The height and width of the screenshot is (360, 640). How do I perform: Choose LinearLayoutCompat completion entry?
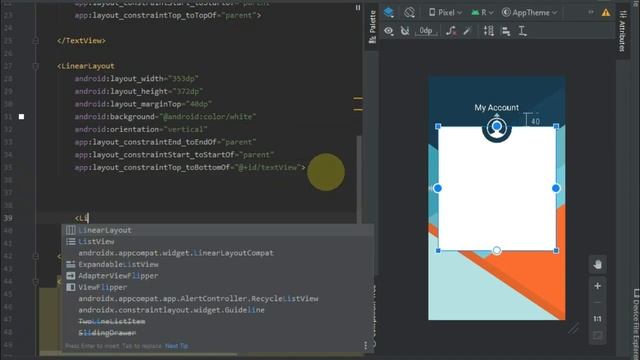218,253
